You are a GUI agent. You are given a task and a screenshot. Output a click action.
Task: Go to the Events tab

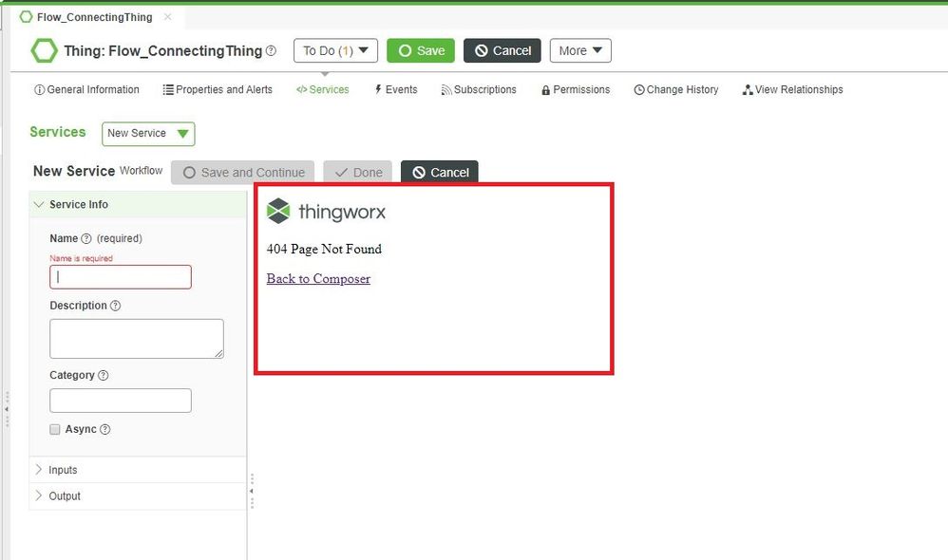[x=395, y=89]
